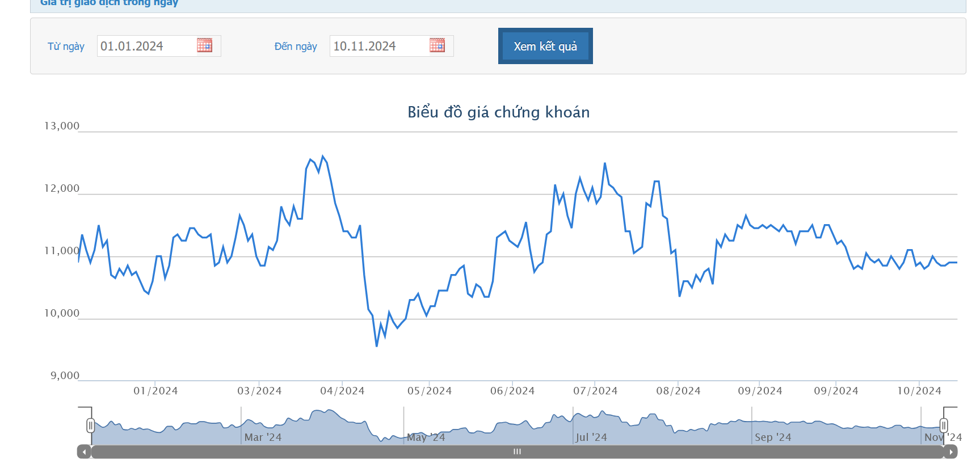Click the Đến ngày label
Viewport: 980px width, 463px height.
296,47
